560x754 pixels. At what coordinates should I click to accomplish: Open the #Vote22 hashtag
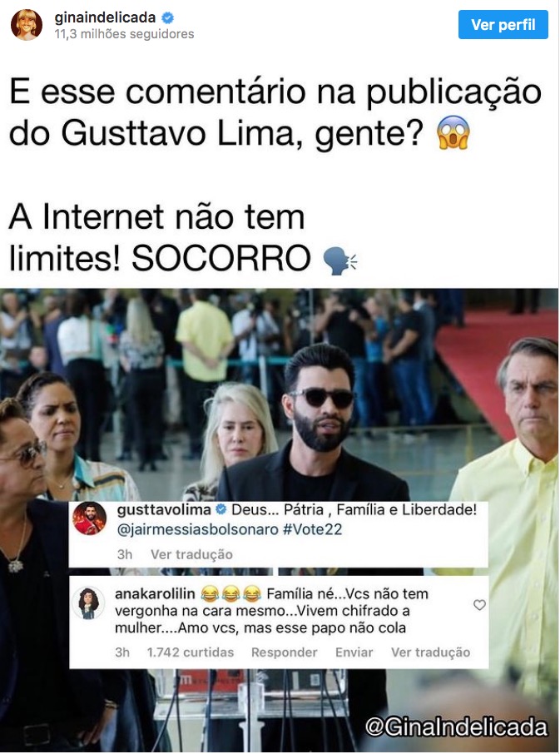click(312, 529)
